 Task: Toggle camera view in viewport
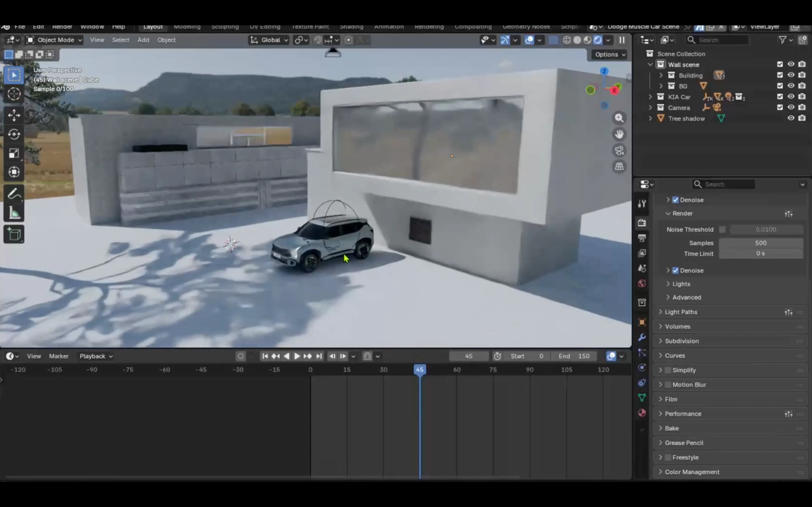click(x=619, y=151)
